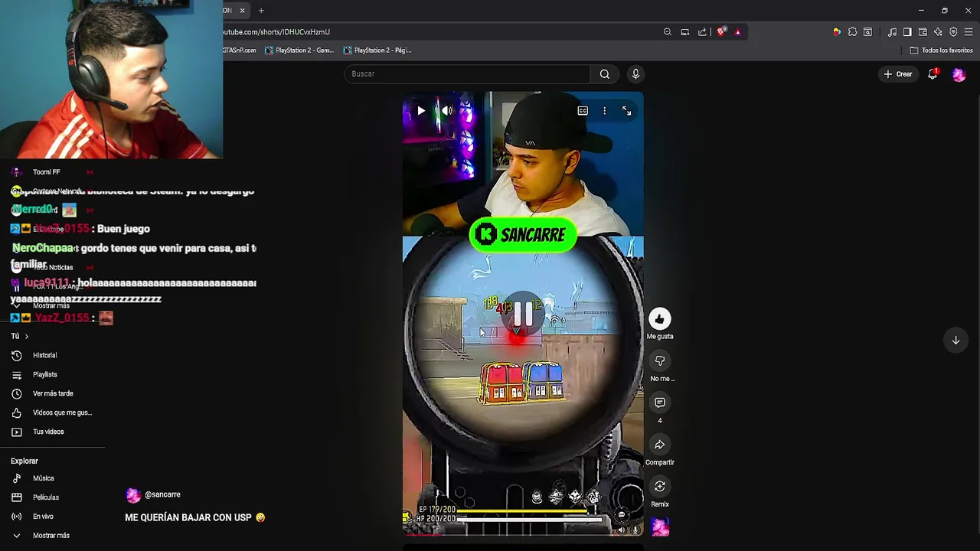Screen dimensions: 980x551
Task: Open Brave Shields lion icon
Action: coord(721,32)
